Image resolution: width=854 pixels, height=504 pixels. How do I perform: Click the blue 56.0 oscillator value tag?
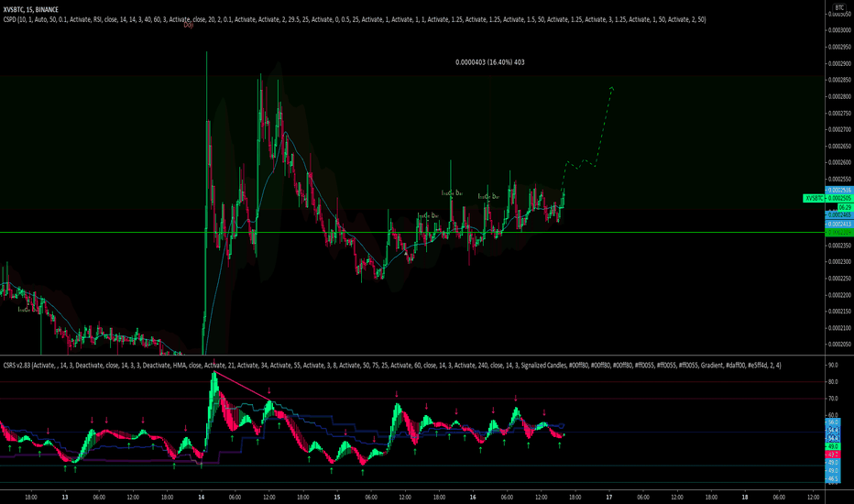(x=833, y=422)
